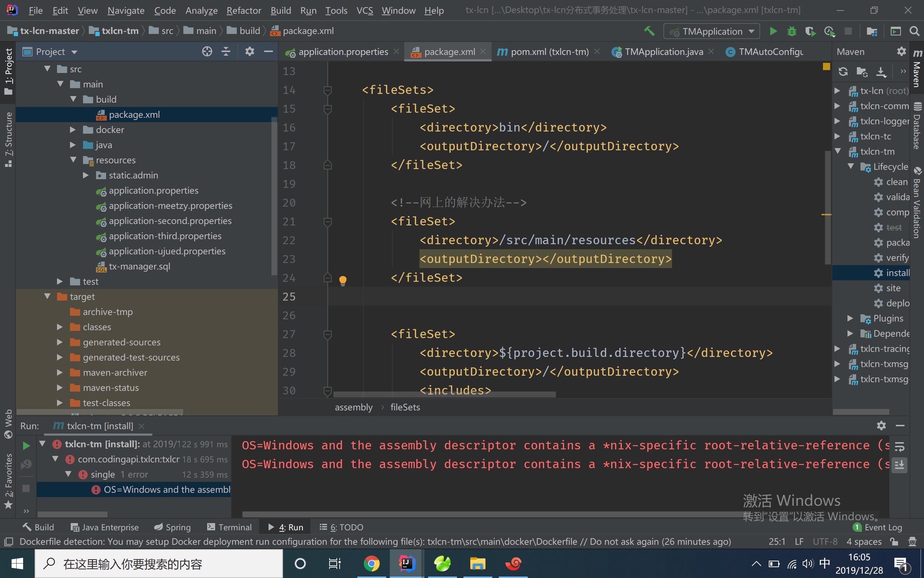The width and height of the screenshot is (924, 578).
Task: Toggle scroll to end in Run console
Action: pos(899,465)
